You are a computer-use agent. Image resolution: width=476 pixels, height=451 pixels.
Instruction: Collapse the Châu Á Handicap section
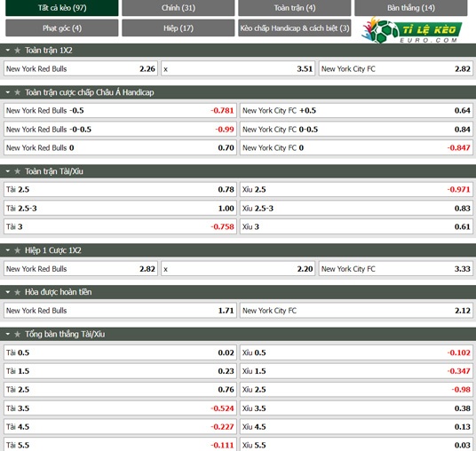coord(8,92)
